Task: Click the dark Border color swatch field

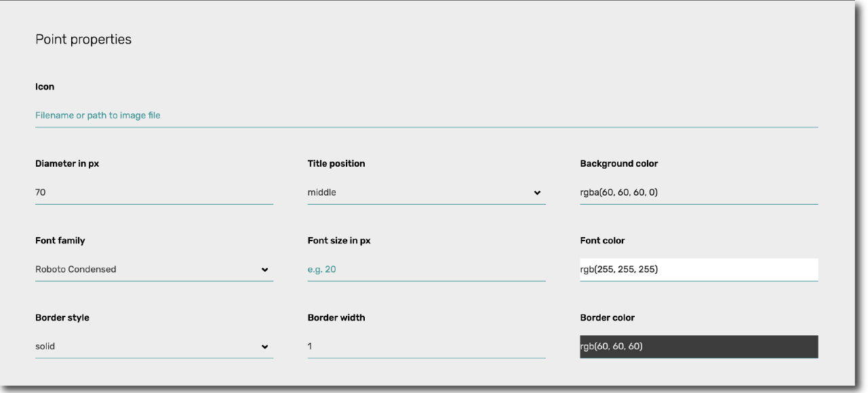Action: [699, 346]
